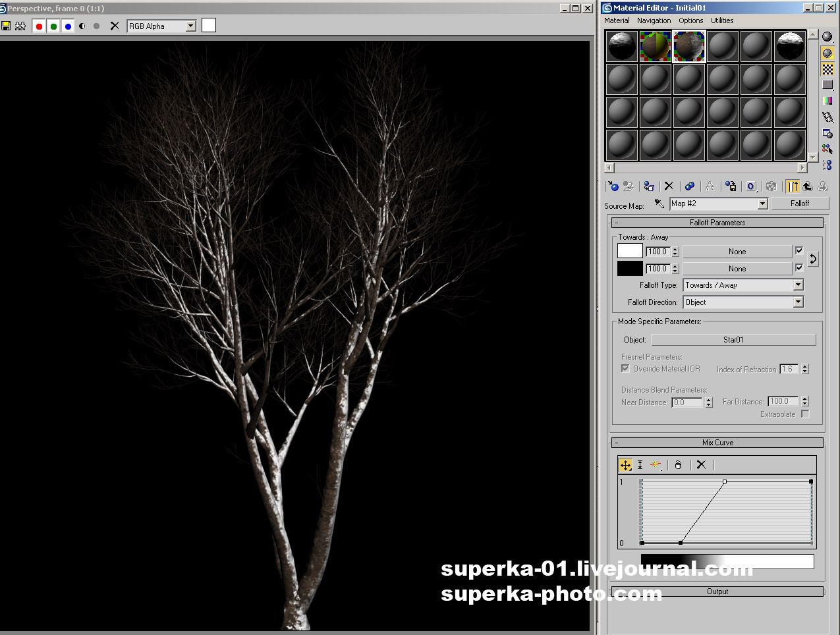The height and width of the screenshot is (635, 840).
Task: Clear the render with the X icon
Action: pos(115,26)
